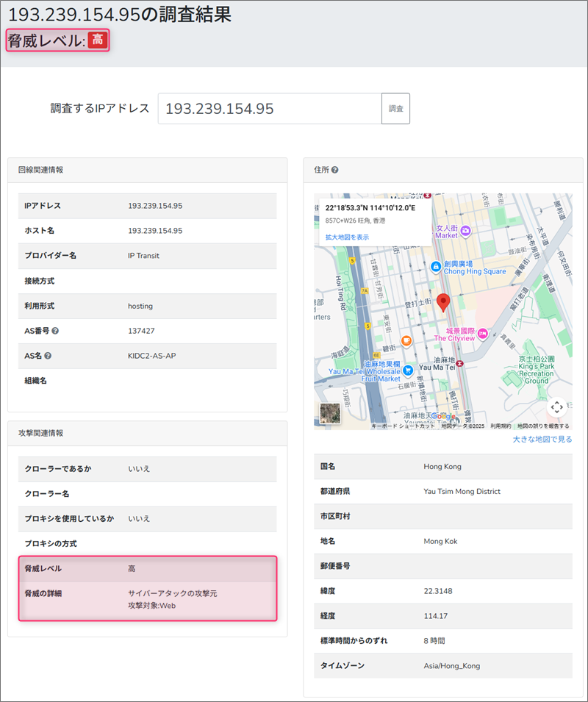Click the red location pin on map
588x702 pixels.
coord(443,302)
